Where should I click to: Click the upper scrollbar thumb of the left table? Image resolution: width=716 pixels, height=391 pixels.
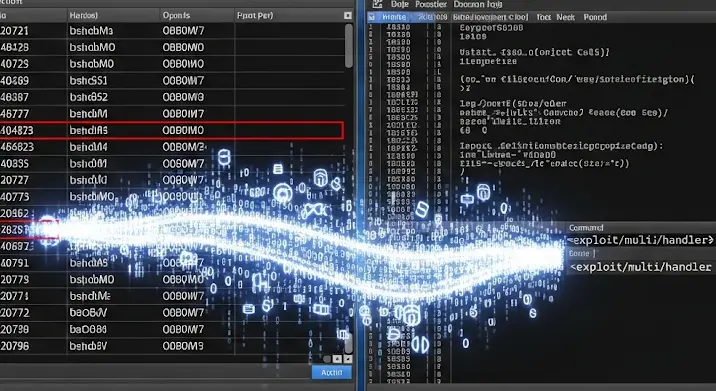pyautogui.click(x=349, y=46)
